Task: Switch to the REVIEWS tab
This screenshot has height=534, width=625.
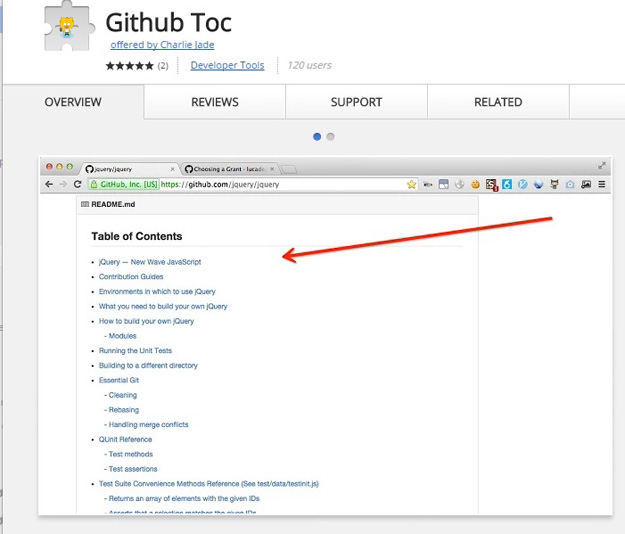Action: (x=215, y=102)
